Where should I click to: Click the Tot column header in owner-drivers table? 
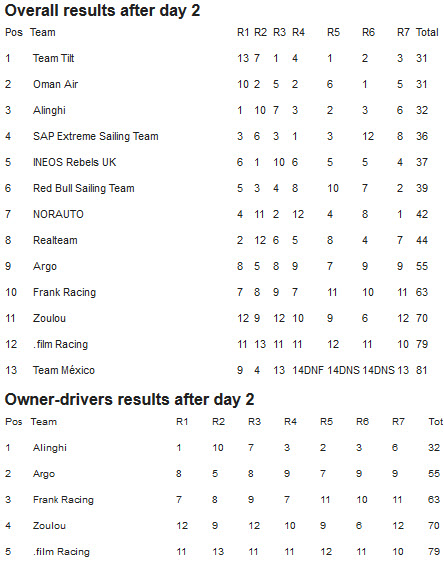(x=435, y=422)
